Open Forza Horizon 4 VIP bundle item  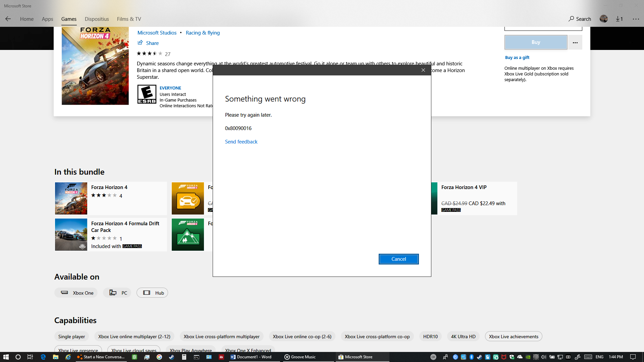pyautogui.click(x=474, y=198)
